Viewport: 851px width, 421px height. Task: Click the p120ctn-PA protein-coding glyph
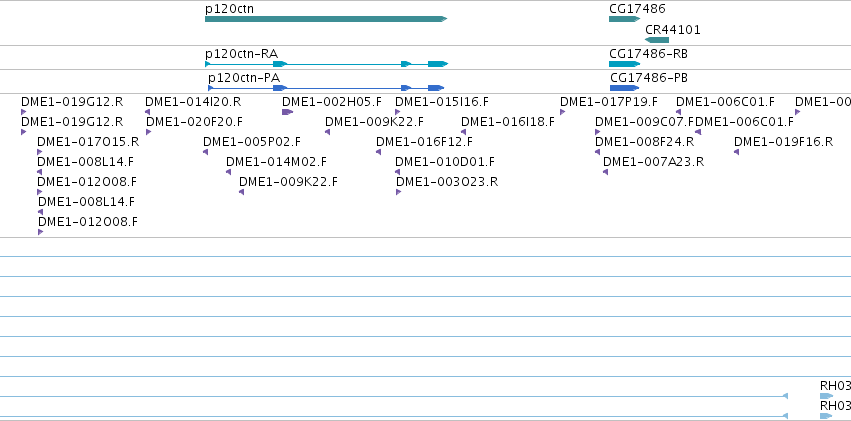(326, 88)
